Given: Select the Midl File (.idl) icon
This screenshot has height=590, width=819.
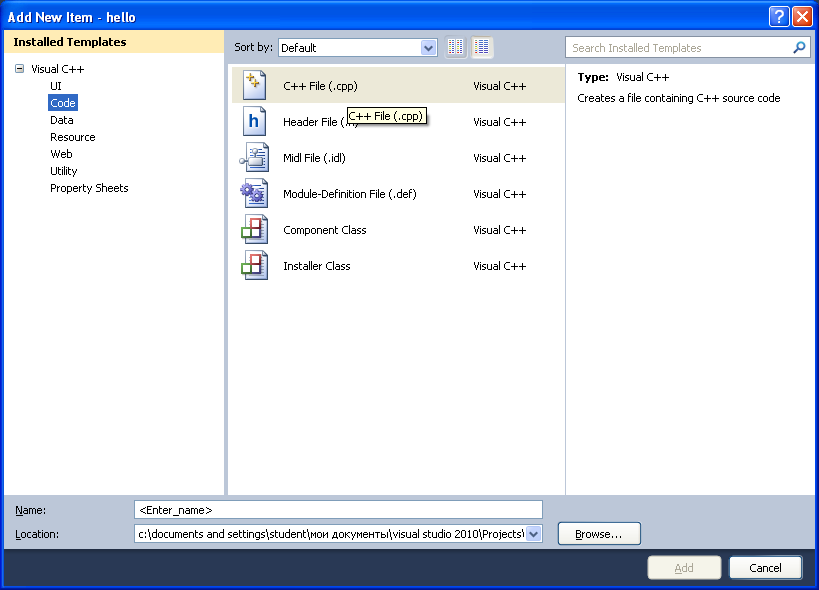Looking at the screenshot, I should coord(254,158).
